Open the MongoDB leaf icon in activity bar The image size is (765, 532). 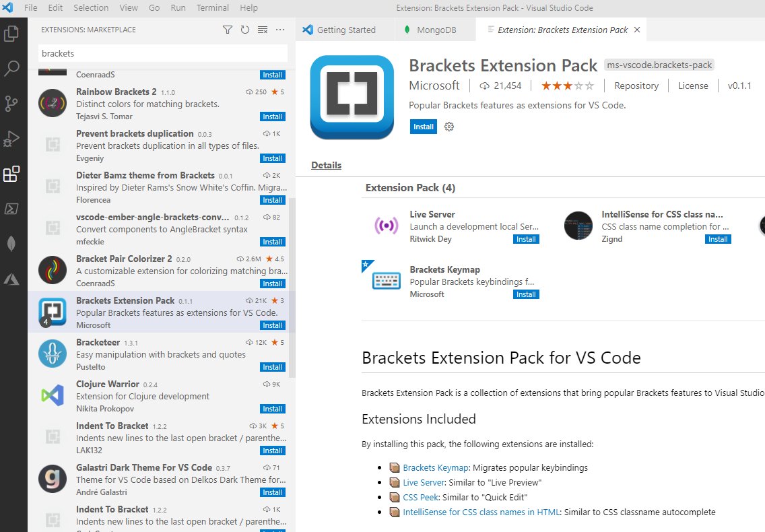pyautogui.click(x=11, y=244)
